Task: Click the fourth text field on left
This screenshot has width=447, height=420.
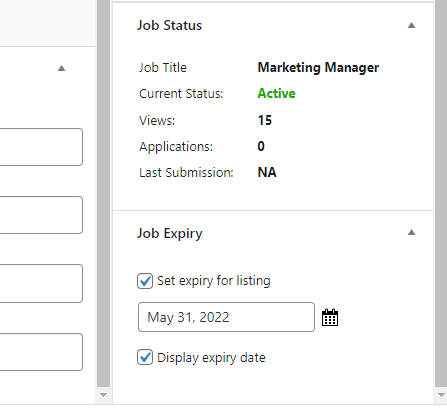Action: pos(41,352)
